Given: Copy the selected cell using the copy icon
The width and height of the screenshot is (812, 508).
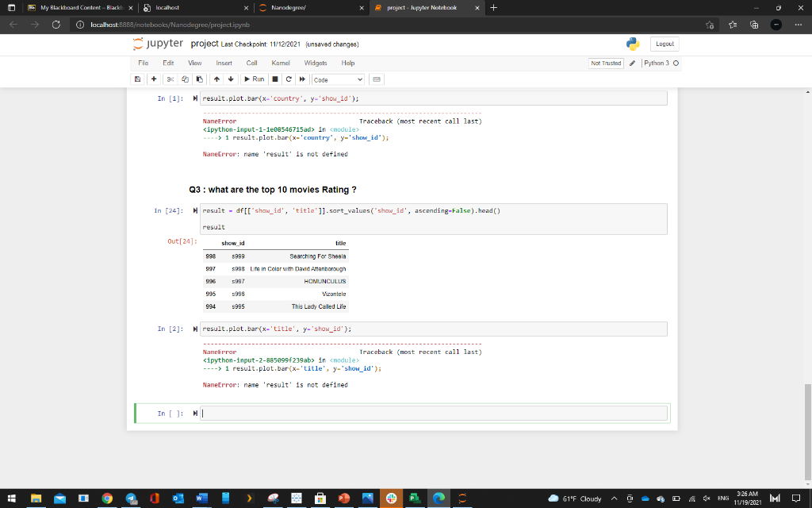Looking at the screenshot, I should pos(185,79).
